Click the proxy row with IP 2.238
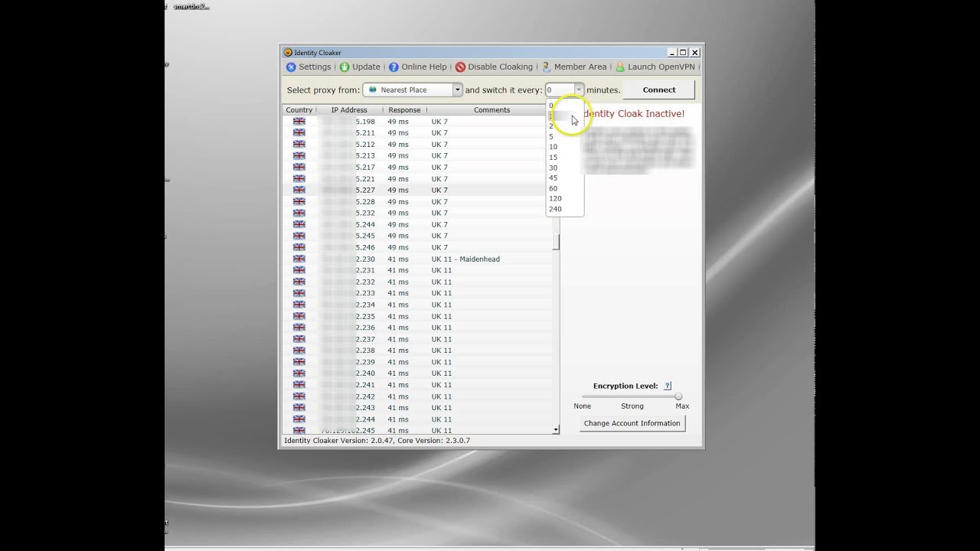This screenshot has height=551, width=980. pyautogui.click(x=417, y=350)
